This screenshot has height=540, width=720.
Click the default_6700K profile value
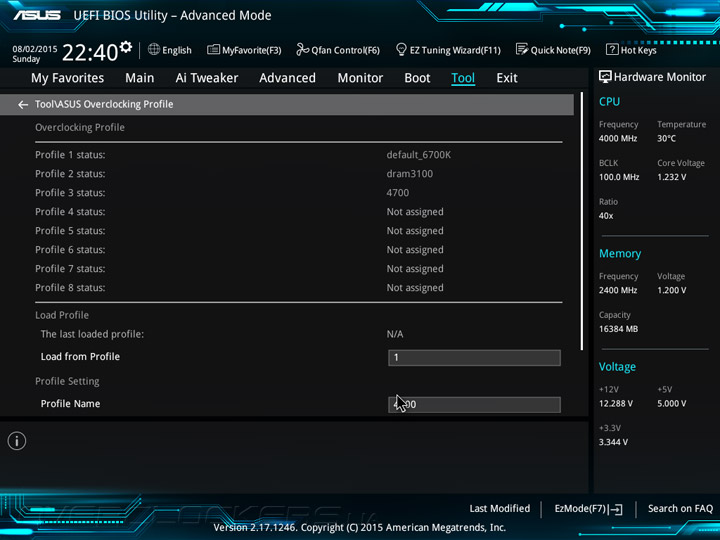(x=419, y=155)
